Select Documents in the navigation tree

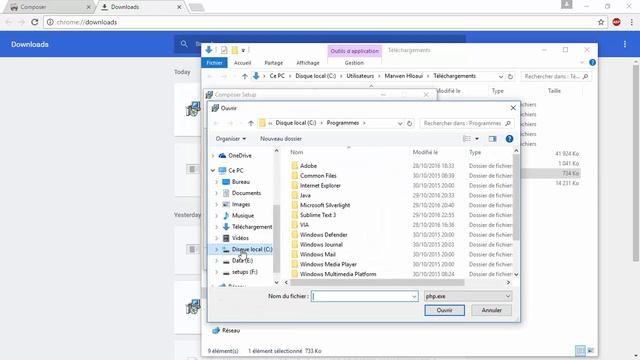click(246, 193)
